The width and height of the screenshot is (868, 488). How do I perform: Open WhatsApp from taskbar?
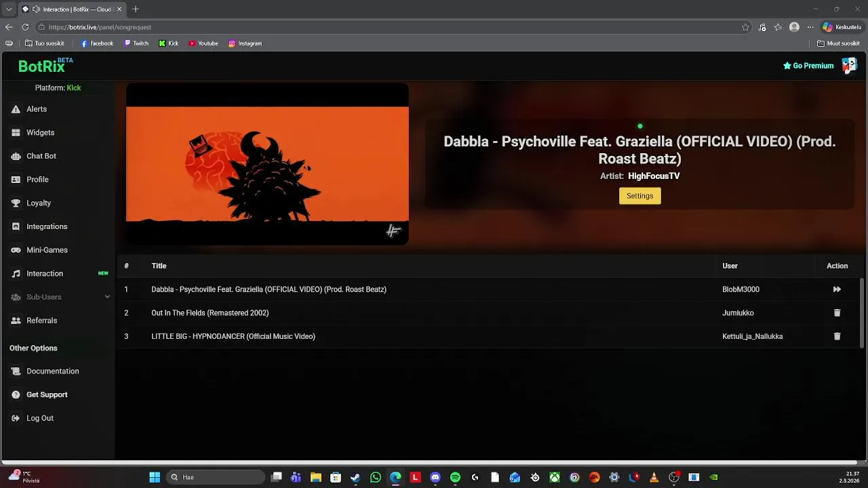(376, 477)
